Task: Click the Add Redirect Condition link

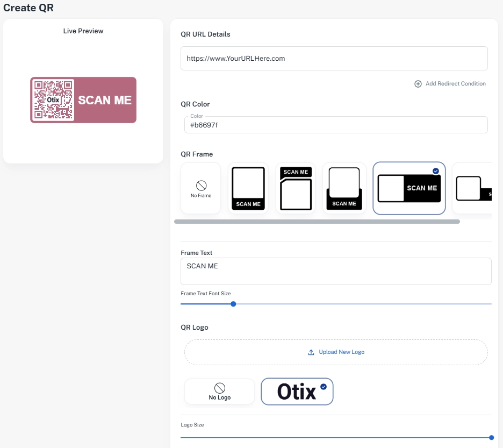Action: coord(455,84)
